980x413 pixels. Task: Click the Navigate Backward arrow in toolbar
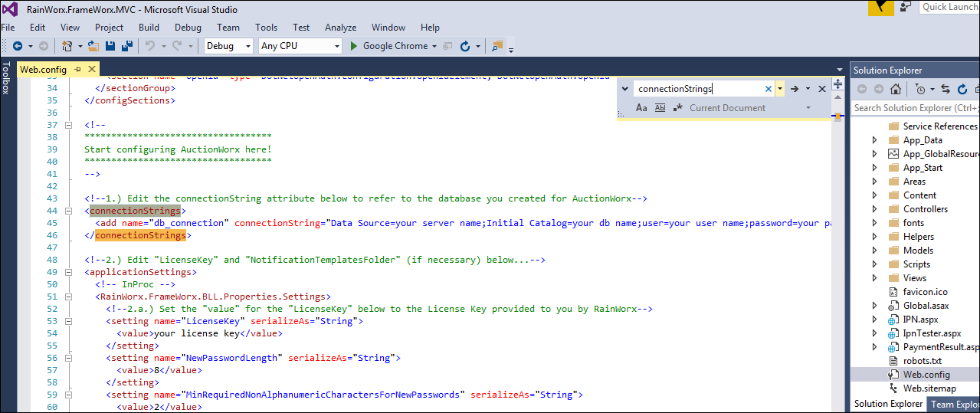pyautogui.click(x=17, y=46)
